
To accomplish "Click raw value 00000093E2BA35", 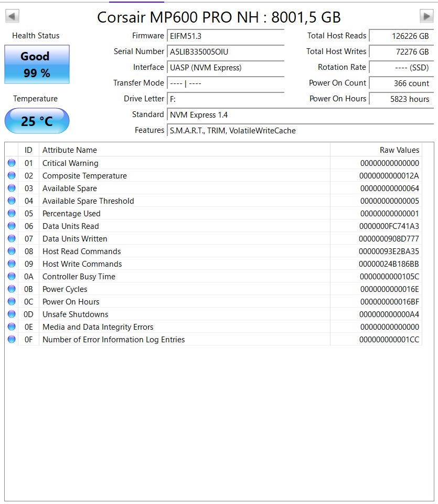I will (389, 251).
